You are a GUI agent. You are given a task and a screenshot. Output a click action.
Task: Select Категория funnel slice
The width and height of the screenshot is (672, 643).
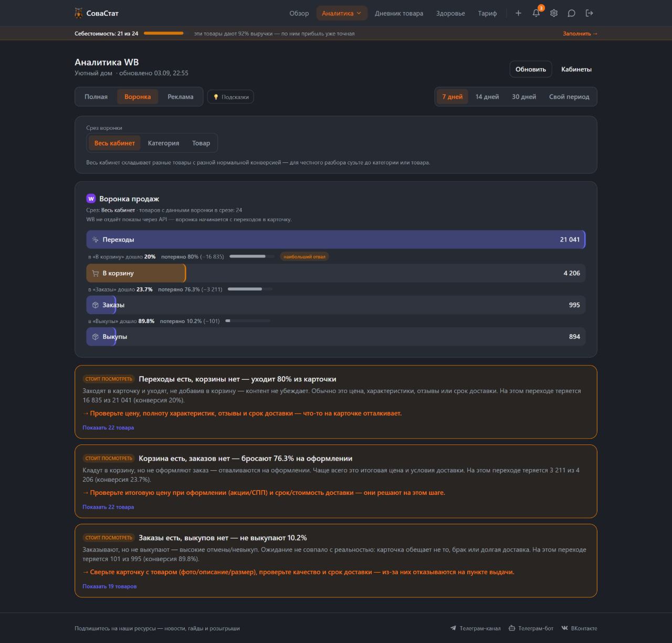163,143
